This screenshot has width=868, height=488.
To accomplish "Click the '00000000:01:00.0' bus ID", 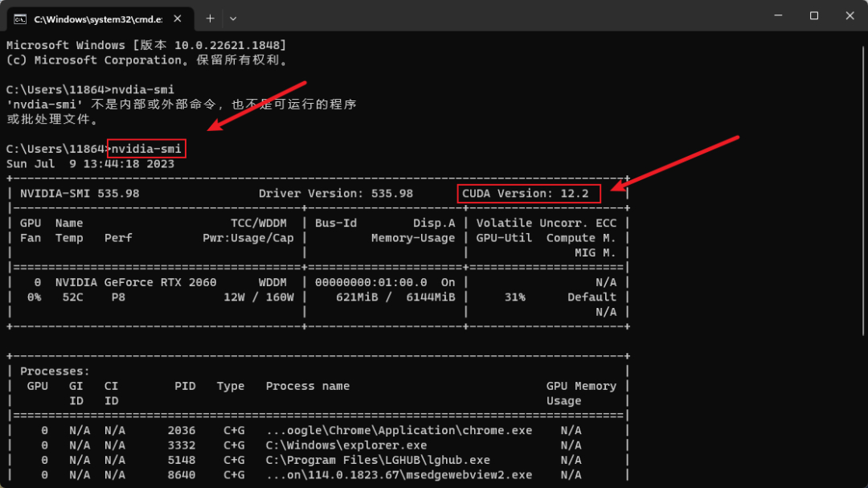I will (x=371, y=282).
